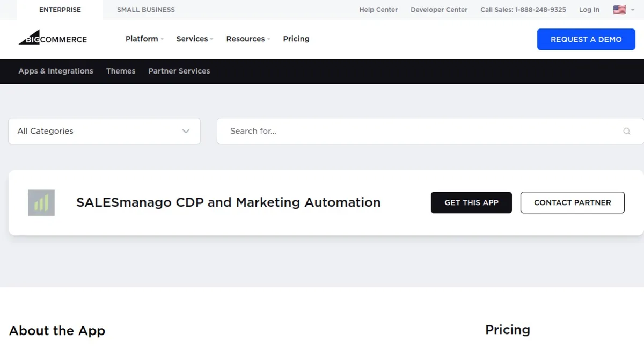Expand the Resources navigation dropdown
Image resolution: width=644 pixels, height=349 pixels.
(x=246, y=39)
